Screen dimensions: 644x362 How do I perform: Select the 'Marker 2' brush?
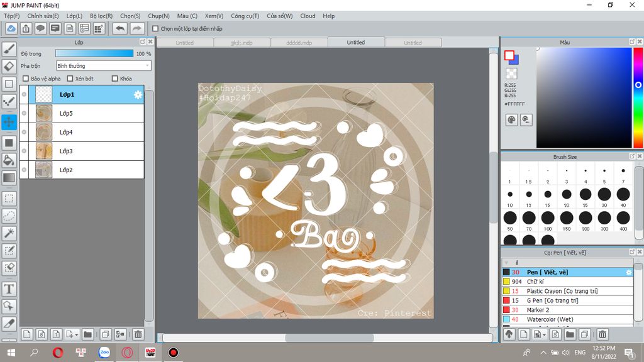coord(567,310)
